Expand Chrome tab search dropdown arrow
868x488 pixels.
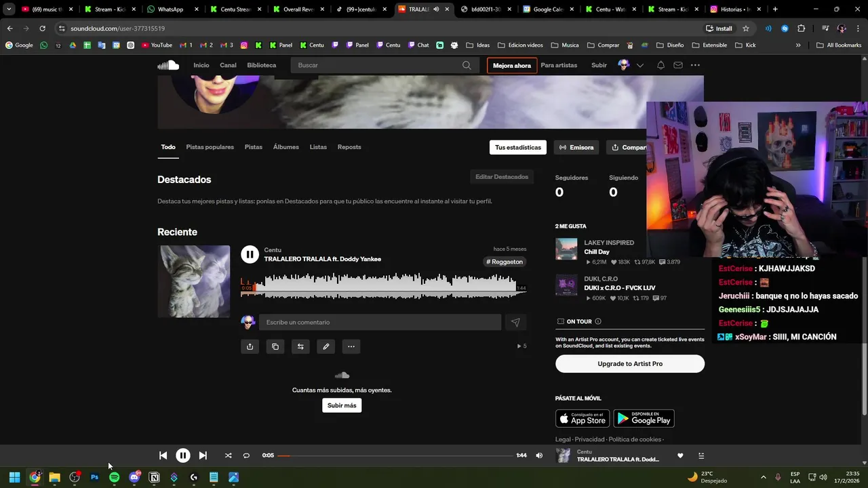coord(9,9)
